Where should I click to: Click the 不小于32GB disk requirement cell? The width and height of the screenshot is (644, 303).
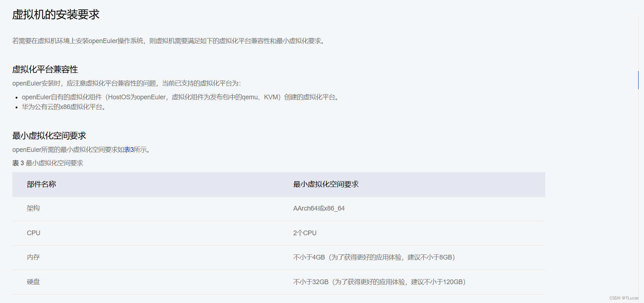(412, 282)
